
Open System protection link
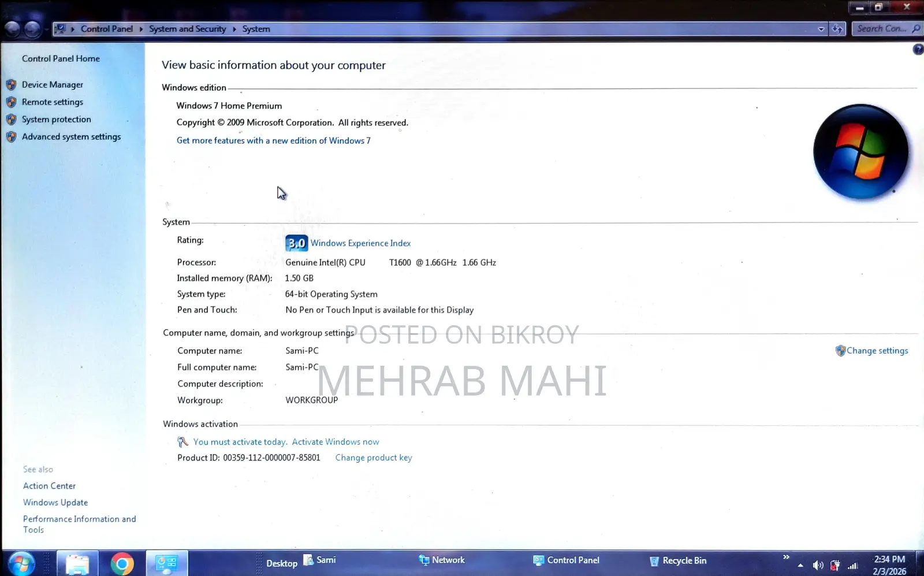[x=57, y=120]
